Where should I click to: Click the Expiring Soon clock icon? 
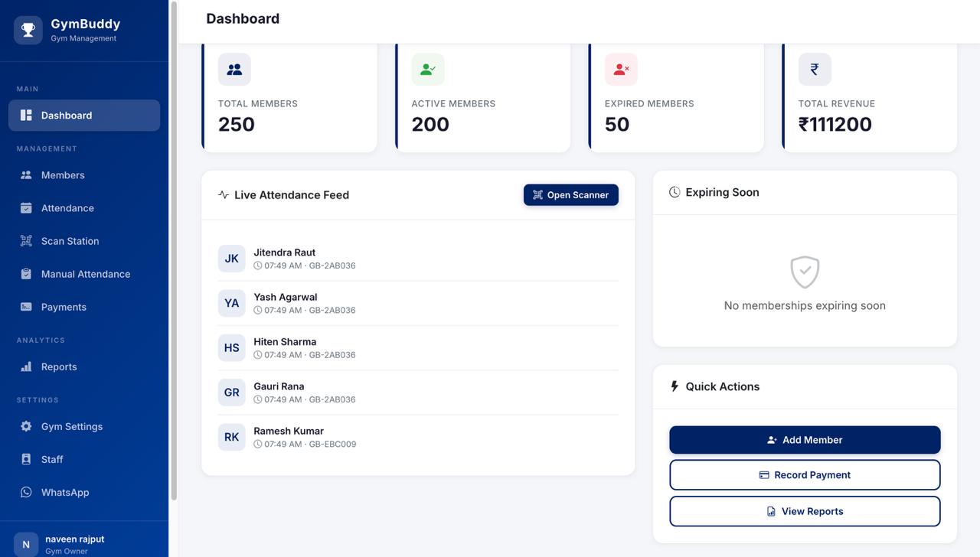pos(675,192)
